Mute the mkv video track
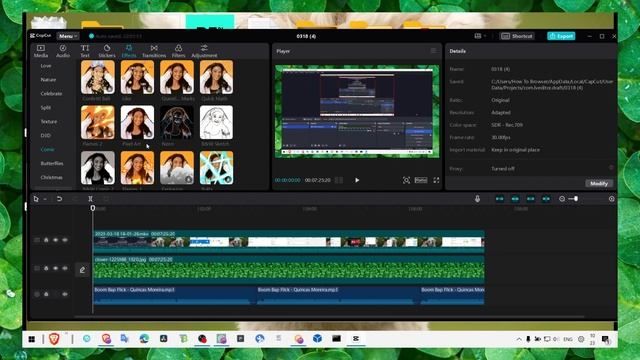Viewport: 640px width, 360px height. click(65, 240)
